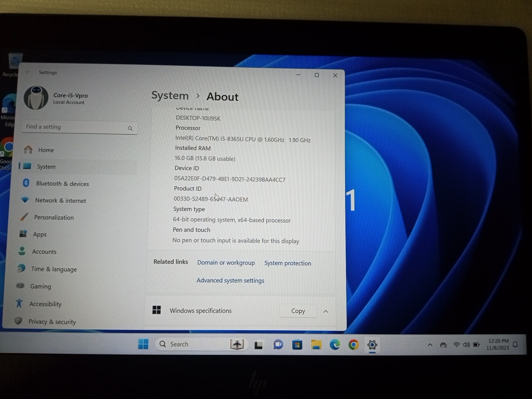This screenshot has height=399, width=532.
Task: Click the Product ID value 00330-52489
Action: coord(211,199)
